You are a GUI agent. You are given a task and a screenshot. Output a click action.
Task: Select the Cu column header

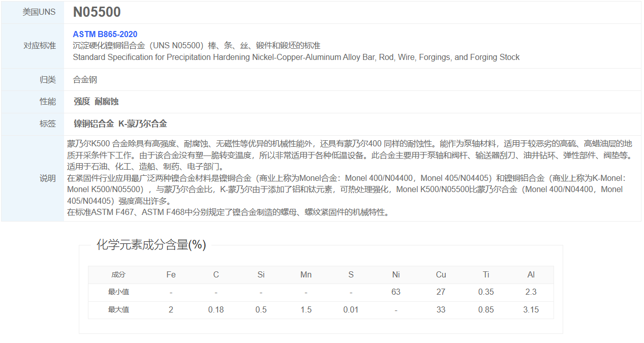pyautogui.click(x=441, y=275)
